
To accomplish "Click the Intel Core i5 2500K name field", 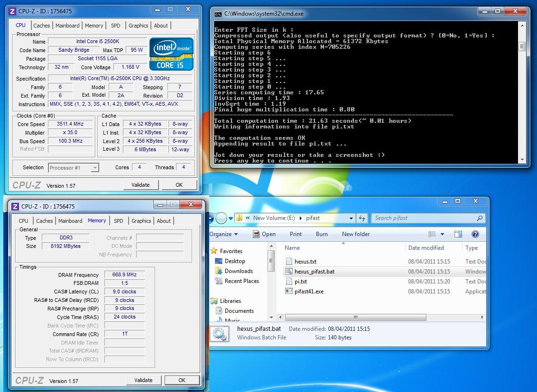I will tap(98, 41).
